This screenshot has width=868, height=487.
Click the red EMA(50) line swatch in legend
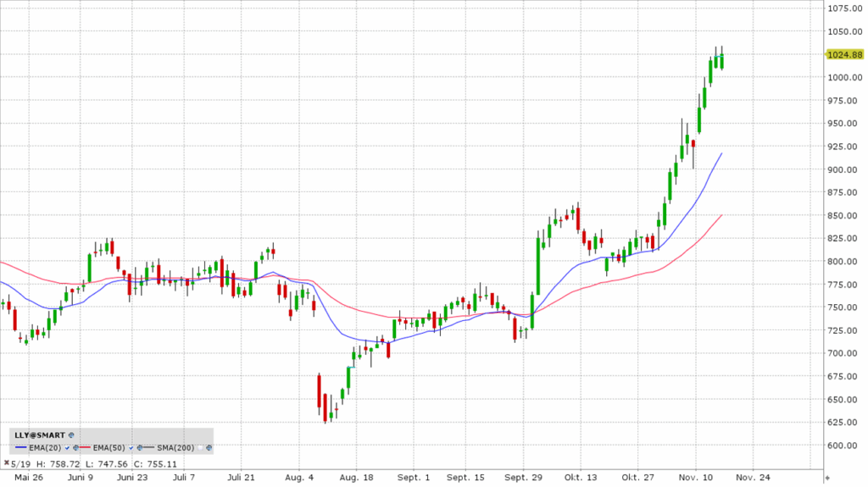(x=85, y=447)
